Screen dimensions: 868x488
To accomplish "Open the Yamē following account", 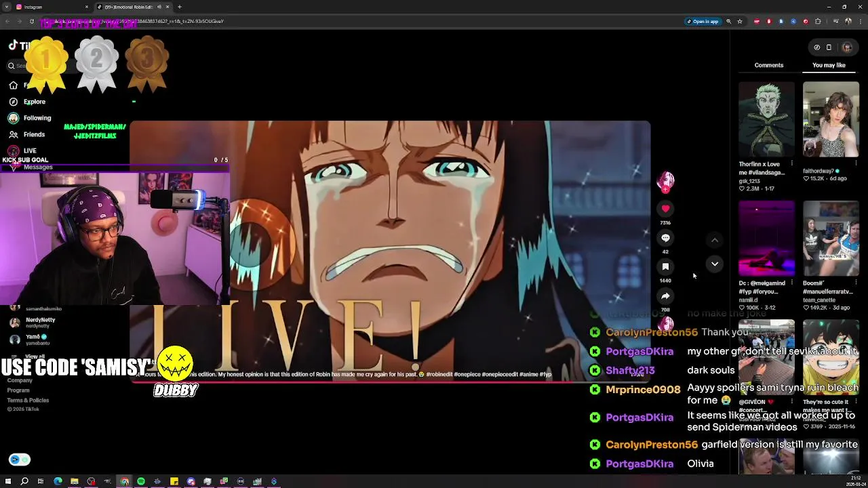I will [x=31, y=340].
